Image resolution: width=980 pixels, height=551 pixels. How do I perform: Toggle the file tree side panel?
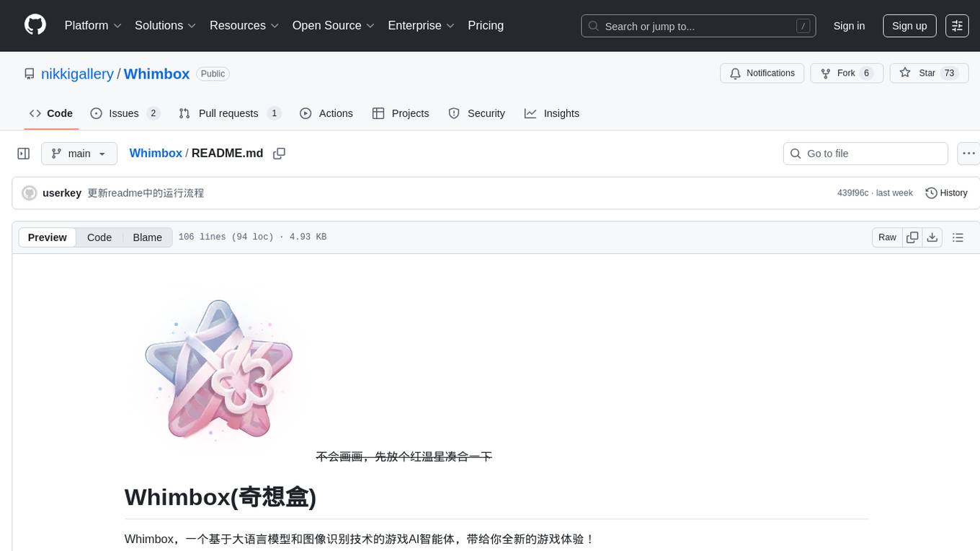click(x=24, y=154)
